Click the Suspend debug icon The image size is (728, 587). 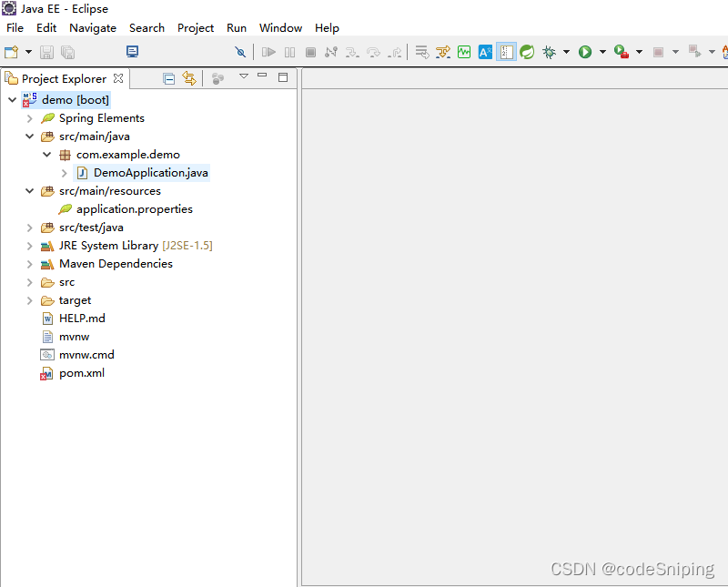point(289,52)
